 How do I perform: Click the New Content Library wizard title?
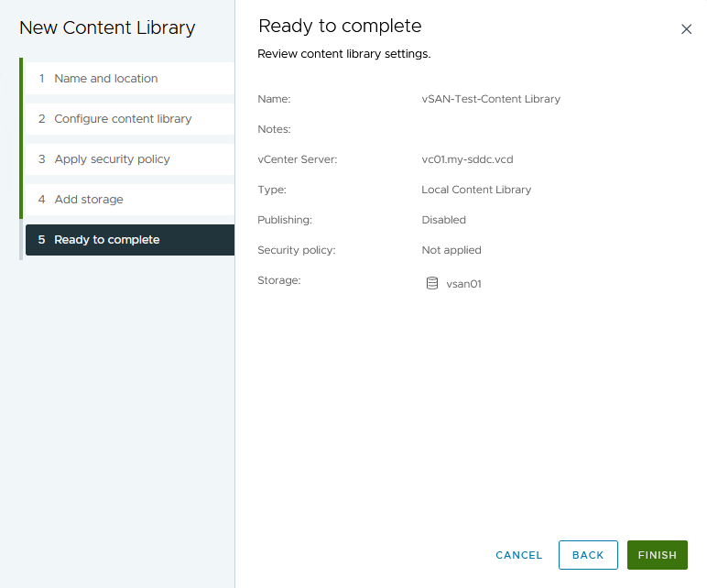point(107,27)
